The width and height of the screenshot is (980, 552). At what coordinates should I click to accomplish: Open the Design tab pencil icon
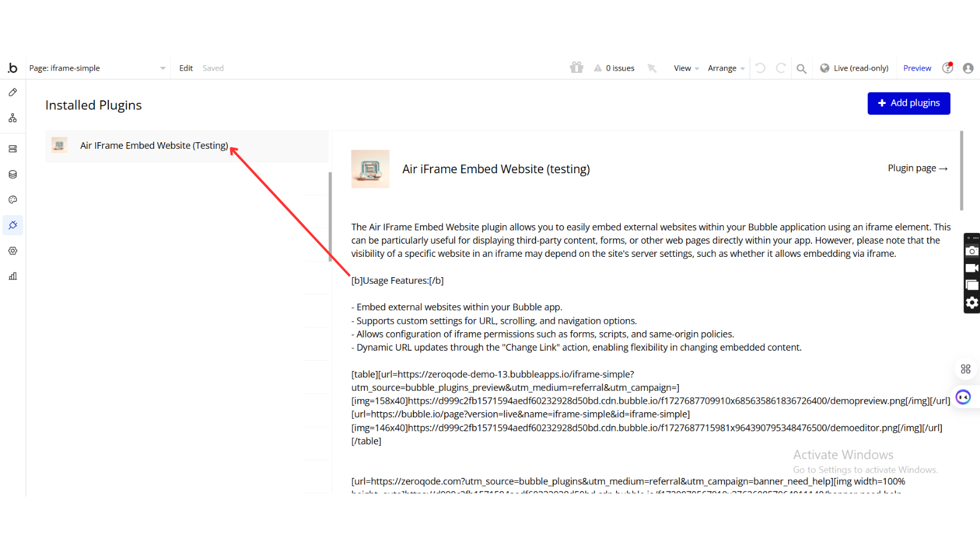(x=13, y=93)
